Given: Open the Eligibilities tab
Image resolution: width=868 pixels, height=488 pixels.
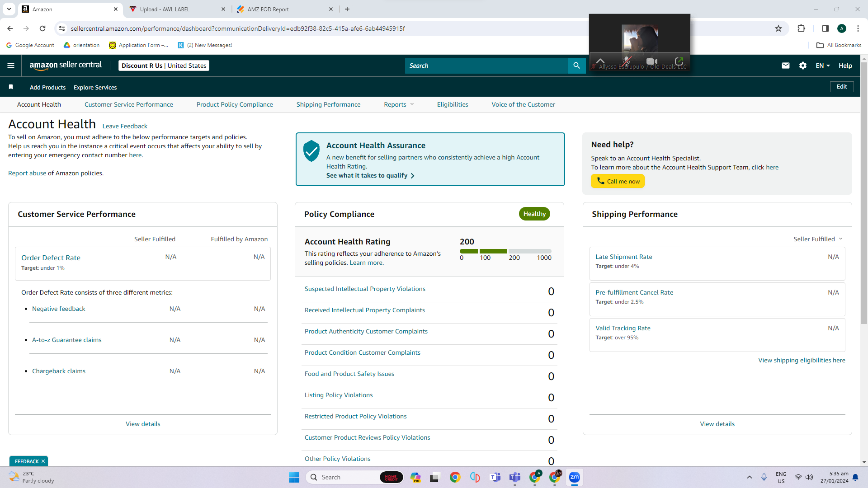Looking at the screenshot, I should (453, 104).
